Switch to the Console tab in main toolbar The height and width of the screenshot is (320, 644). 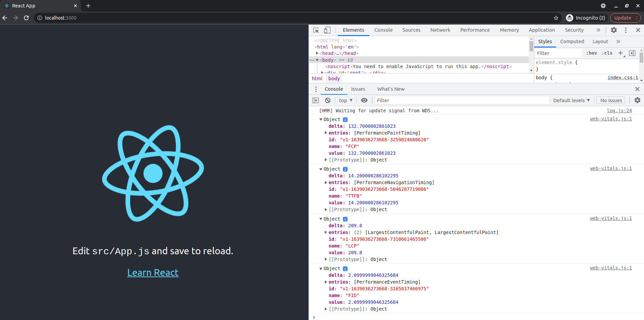tap(383, 30)
